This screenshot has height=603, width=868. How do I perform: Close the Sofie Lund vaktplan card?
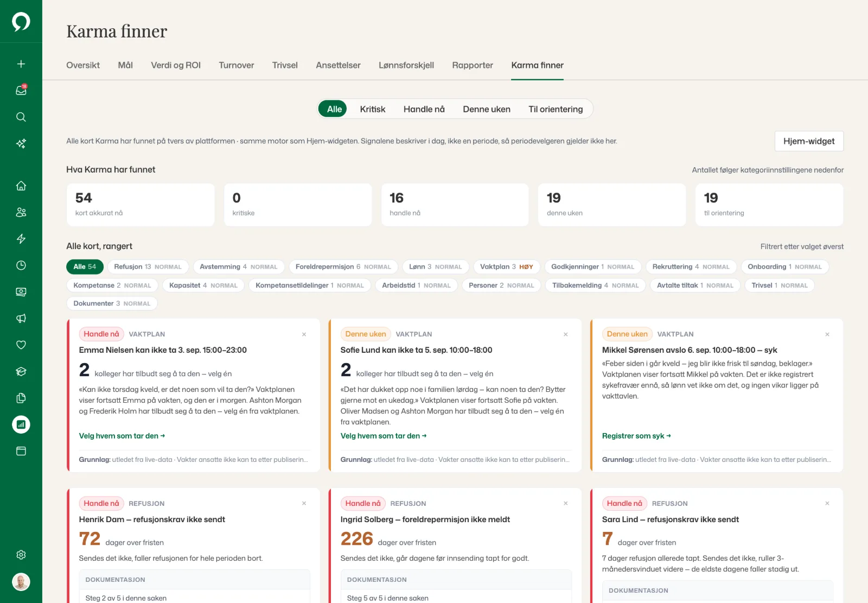[566, 334]
